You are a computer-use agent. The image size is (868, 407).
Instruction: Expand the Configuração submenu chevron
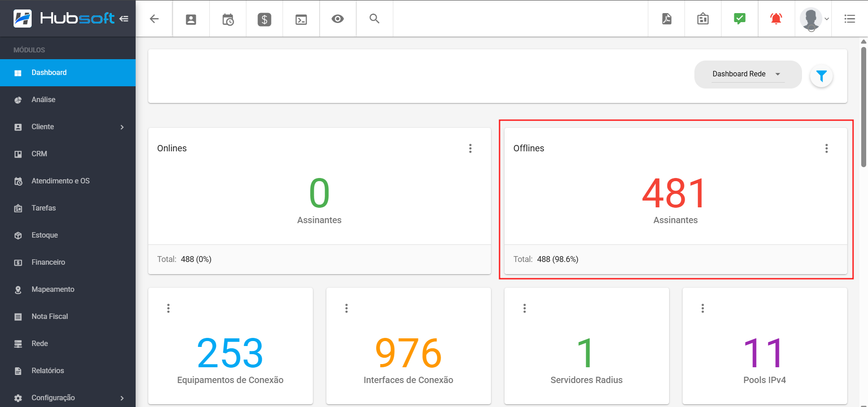(x=122, y=398)
